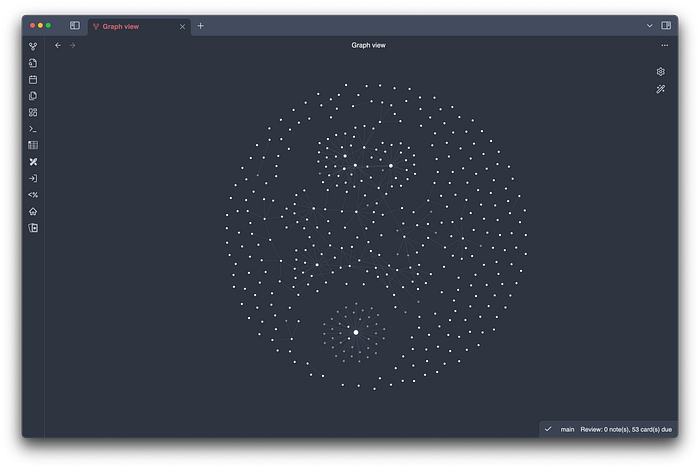Screen dimensions: 700x467
Task: Click the insert template ribbon icon
Action: 33,96
